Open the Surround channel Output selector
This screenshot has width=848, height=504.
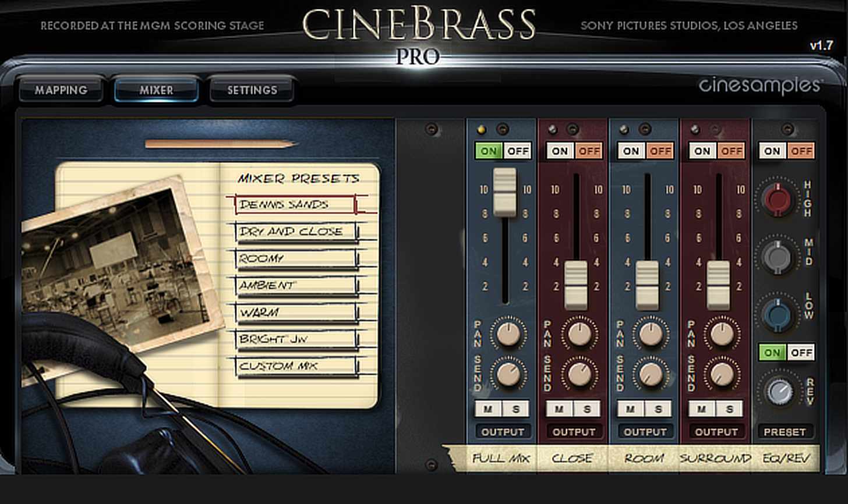click(716, 432)
